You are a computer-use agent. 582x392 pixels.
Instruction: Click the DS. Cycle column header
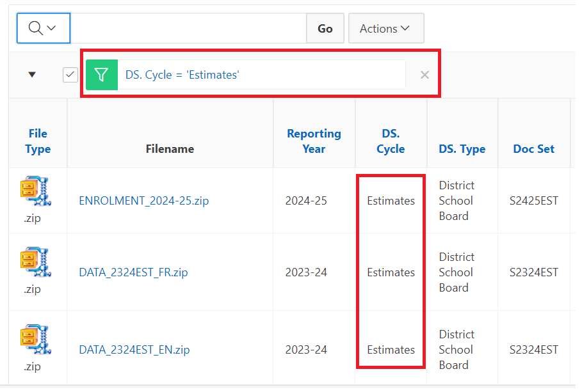(391, 141)
